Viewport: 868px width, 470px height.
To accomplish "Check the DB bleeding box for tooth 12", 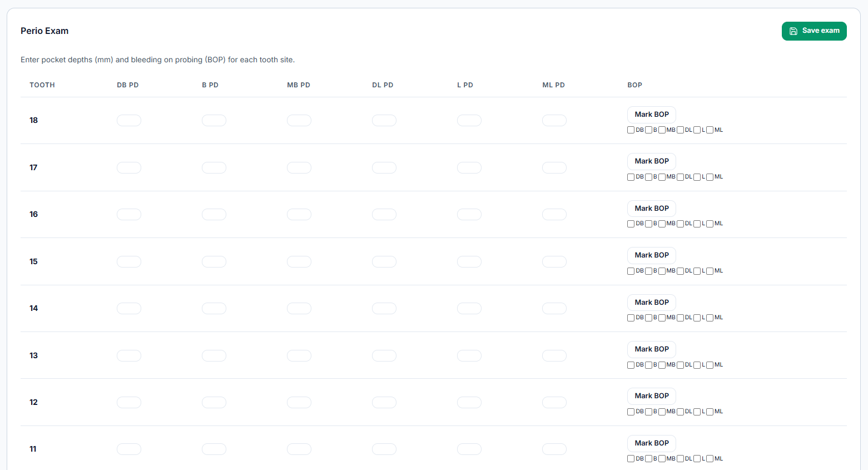I will coord(631,412).
